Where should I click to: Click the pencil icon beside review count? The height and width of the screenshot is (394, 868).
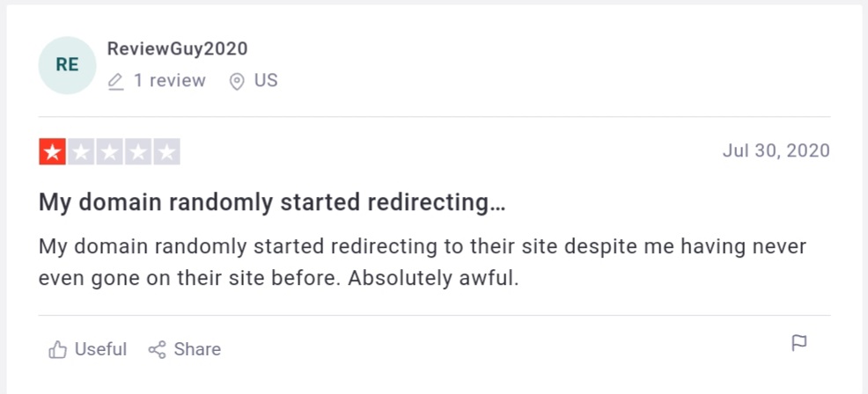(115, 82)
